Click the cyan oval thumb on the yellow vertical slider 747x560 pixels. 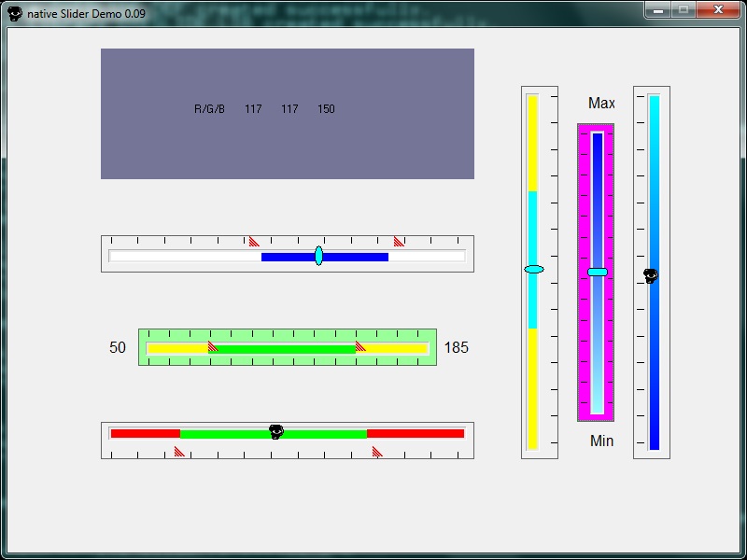click(x=534, y=269)
